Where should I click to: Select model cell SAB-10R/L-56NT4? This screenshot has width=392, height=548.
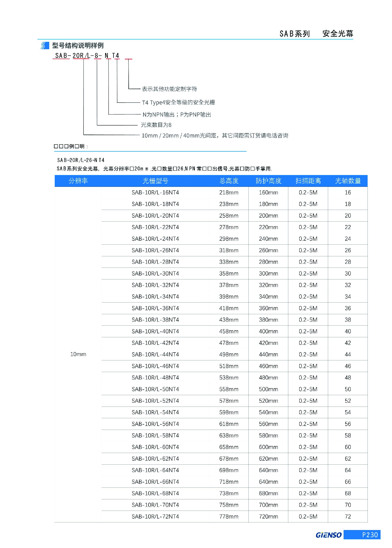tap(155, 424)
